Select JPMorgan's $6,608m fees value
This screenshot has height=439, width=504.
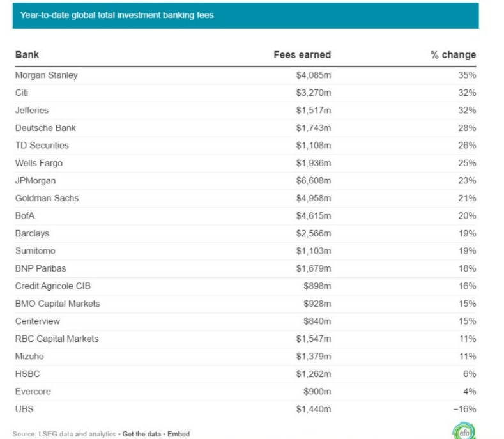point(314,181)
